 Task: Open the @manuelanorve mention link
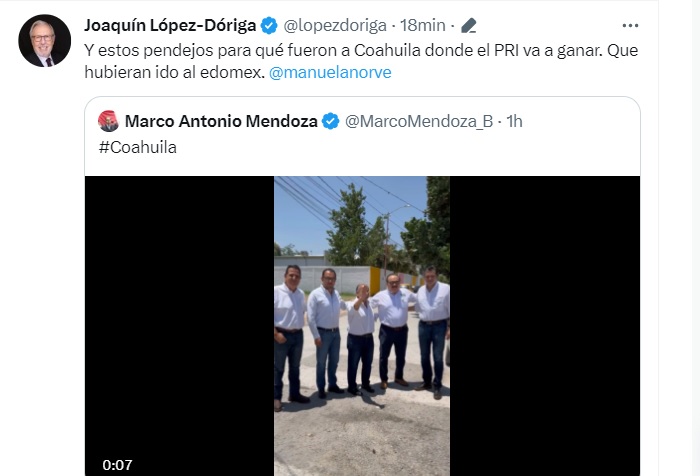(x=330, y=72)
